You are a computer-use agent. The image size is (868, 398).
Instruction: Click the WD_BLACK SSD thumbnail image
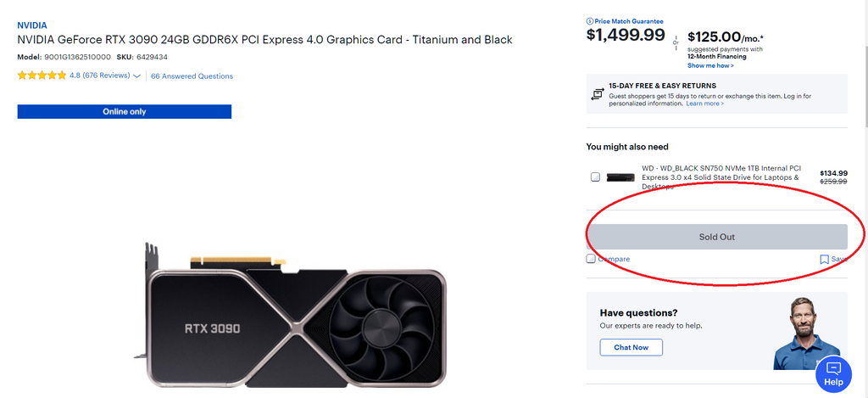621,177
